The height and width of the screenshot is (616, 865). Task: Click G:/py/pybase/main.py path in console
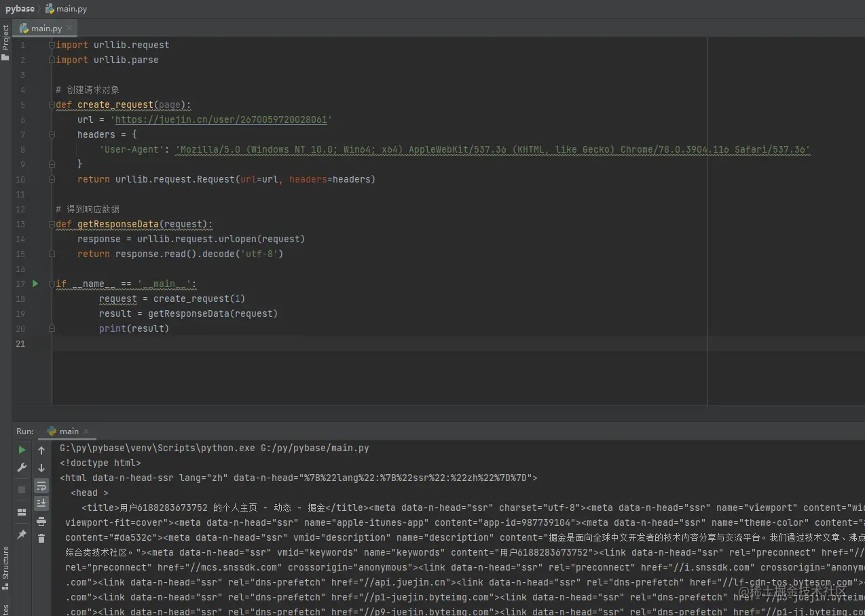pos(315,448)
